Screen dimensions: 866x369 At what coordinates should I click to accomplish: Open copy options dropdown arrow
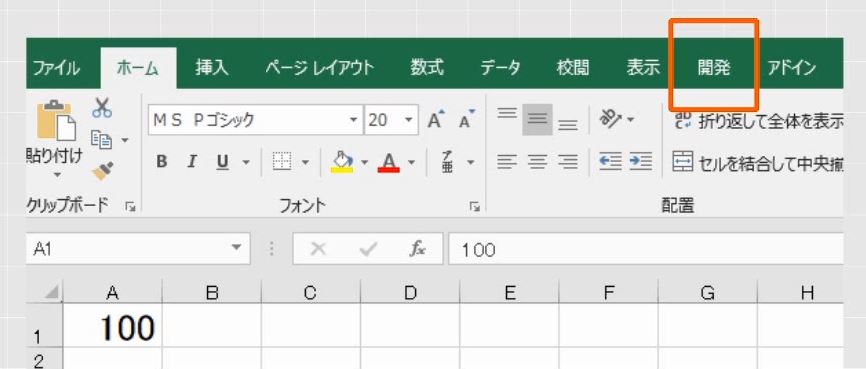(x=125, y=140)
